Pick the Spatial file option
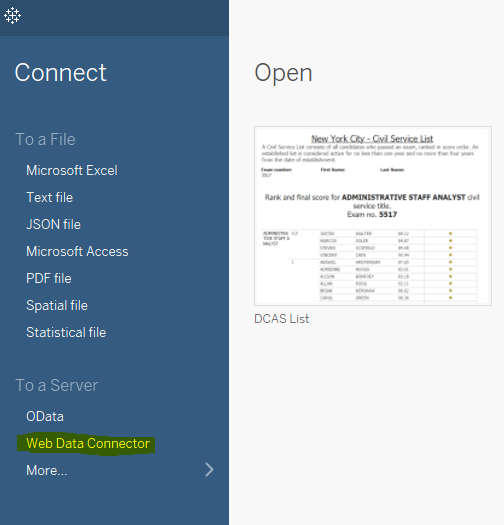The image size is (504, 525). [57, 305]
